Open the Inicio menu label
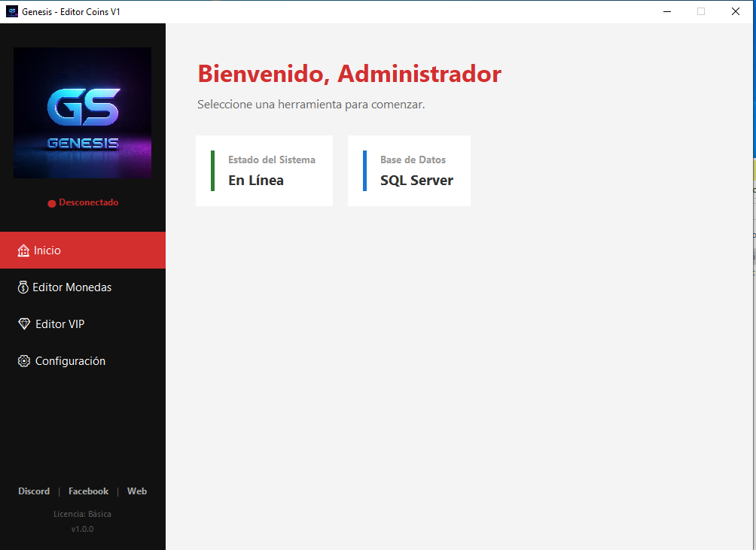Image resolution: width=756 pixels, height=550 pixels. pos(47,251)
